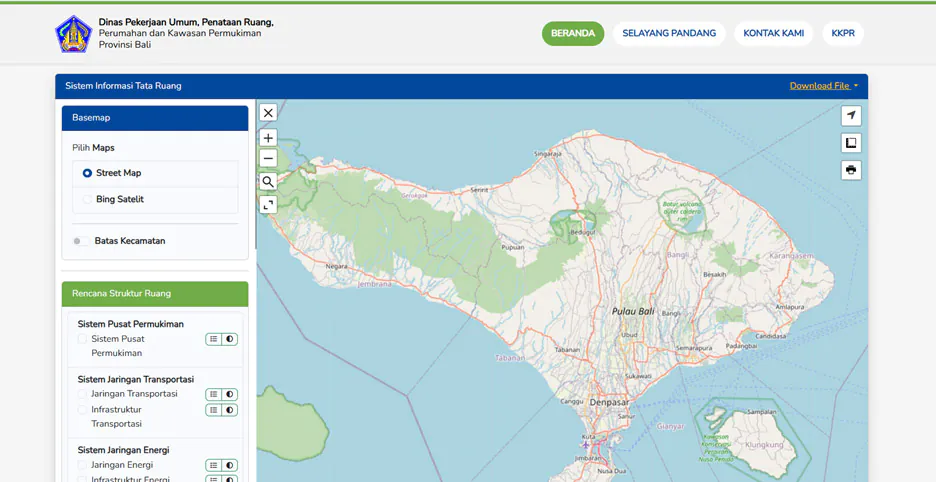Open the SELAYANG PANDANG page
This screenshot has height=482, width=936.
(x=669, y=33)
